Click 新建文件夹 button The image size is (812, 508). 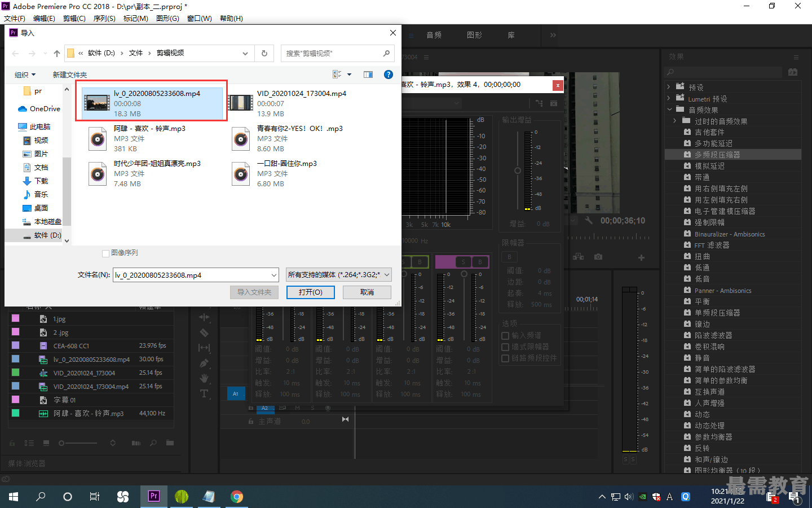tap(70, 75)
